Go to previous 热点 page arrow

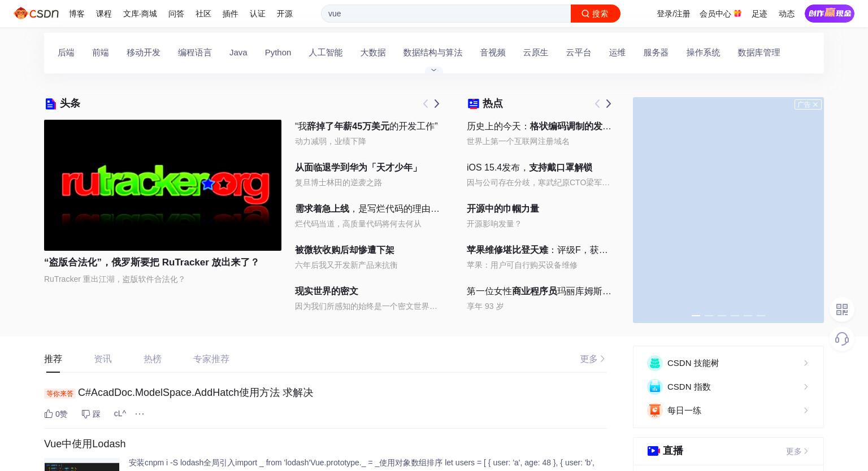tap(597, 103)
